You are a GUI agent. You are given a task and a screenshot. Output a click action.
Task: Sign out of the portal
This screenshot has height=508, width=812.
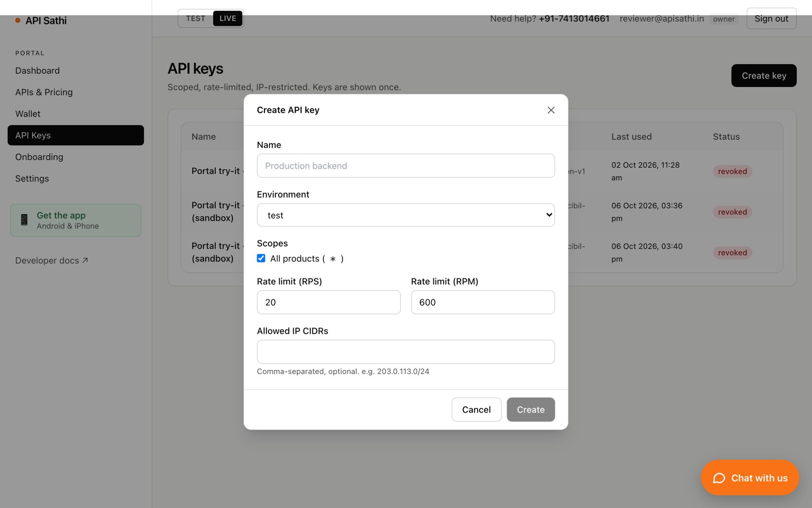tap(771, 19)
